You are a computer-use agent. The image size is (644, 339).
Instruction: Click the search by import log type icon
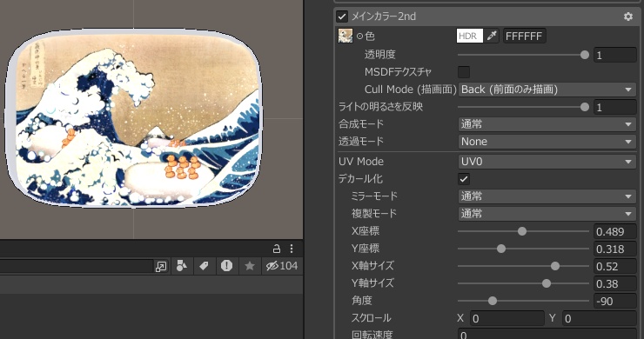coord(226,266)
